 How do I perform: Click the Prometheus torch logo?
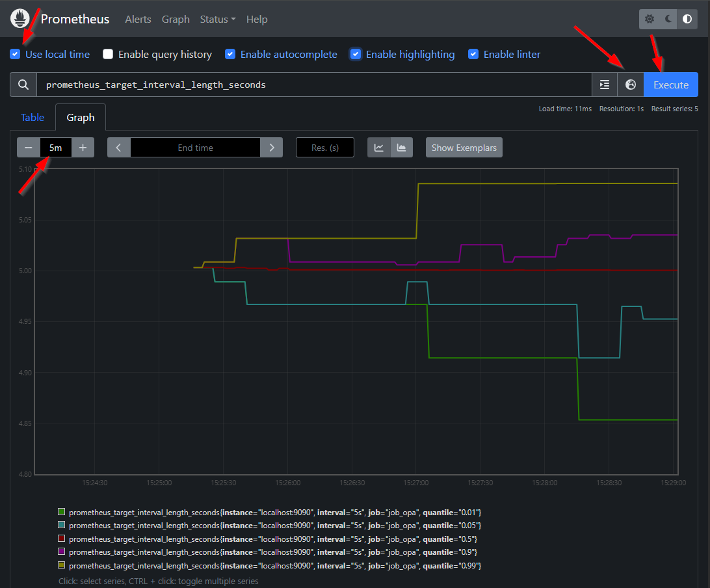18,19
